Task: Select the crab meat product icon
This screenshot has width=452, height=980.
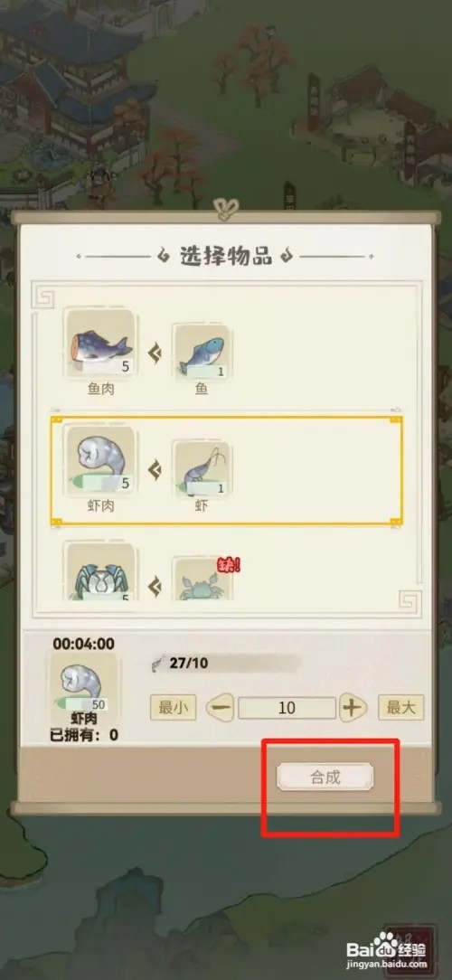Action: 100,571
